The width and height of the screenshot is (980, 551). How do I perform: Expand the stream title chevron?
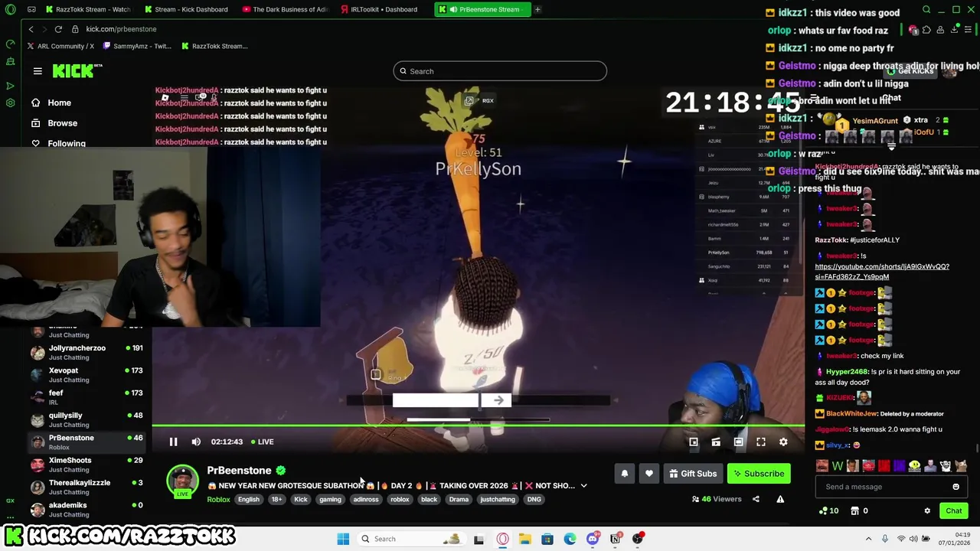click(x=583, y=486)
